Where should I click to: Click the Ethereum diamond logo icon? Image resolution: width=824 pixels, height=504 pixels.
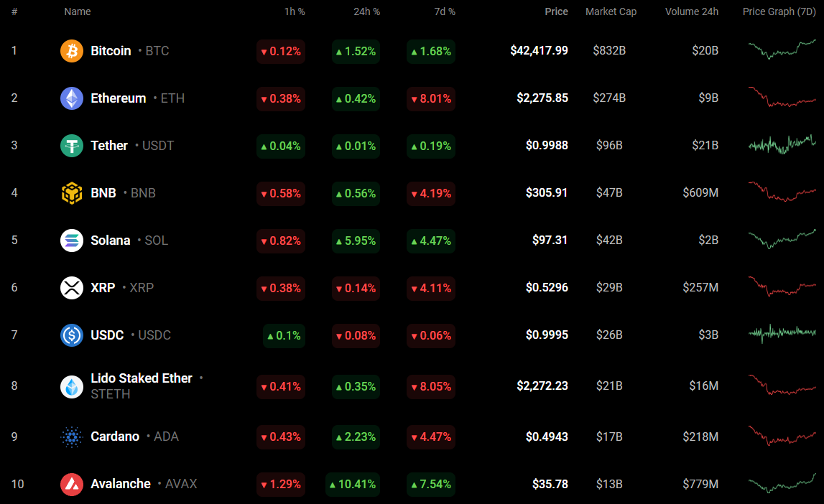click(x=72, y=98)
